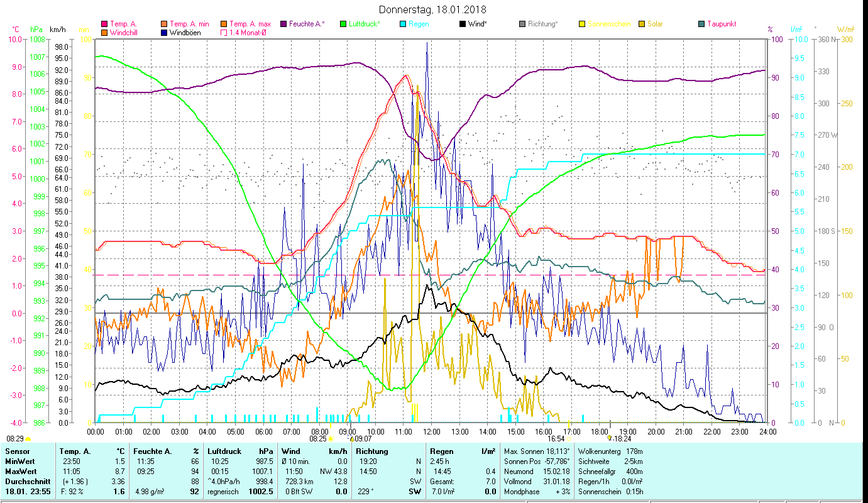Click the Durchschnitt row label
This screenshot has width=868, height=503.
26,481
